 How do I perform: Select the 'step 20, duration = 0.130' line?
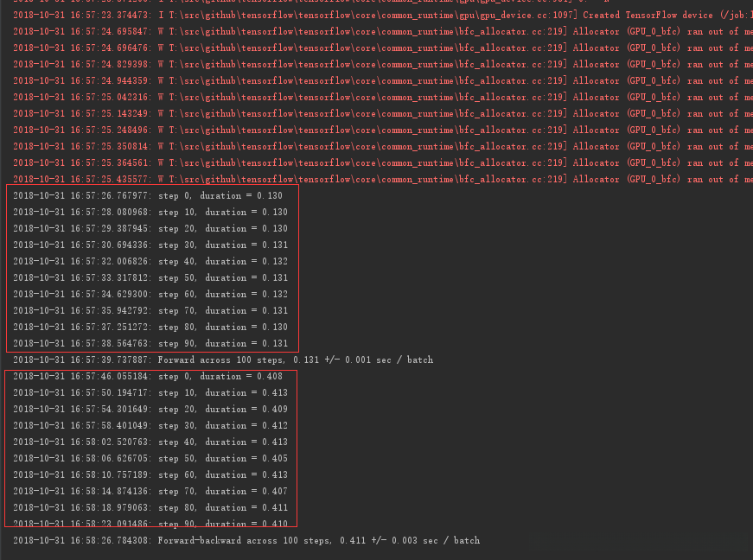coord(150,229)
